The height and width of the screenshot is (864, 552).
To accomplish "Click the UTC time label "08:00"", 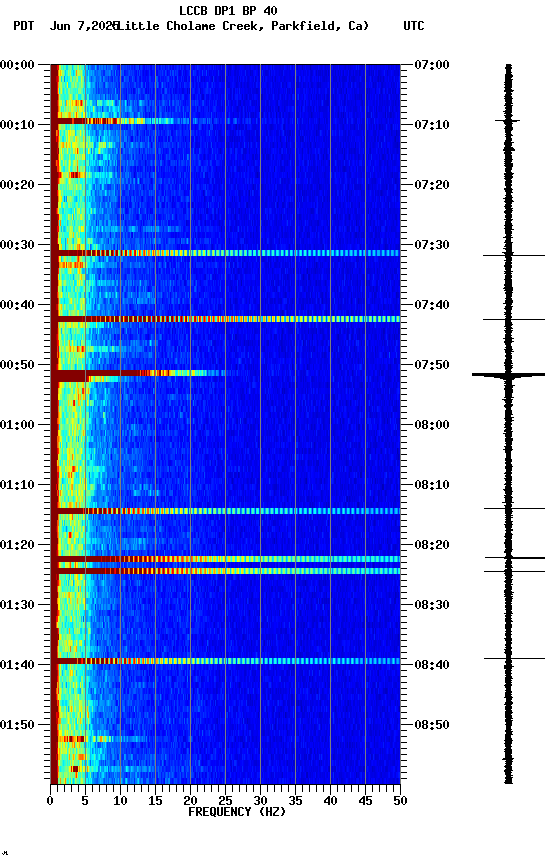I will (x=432, y=425).
